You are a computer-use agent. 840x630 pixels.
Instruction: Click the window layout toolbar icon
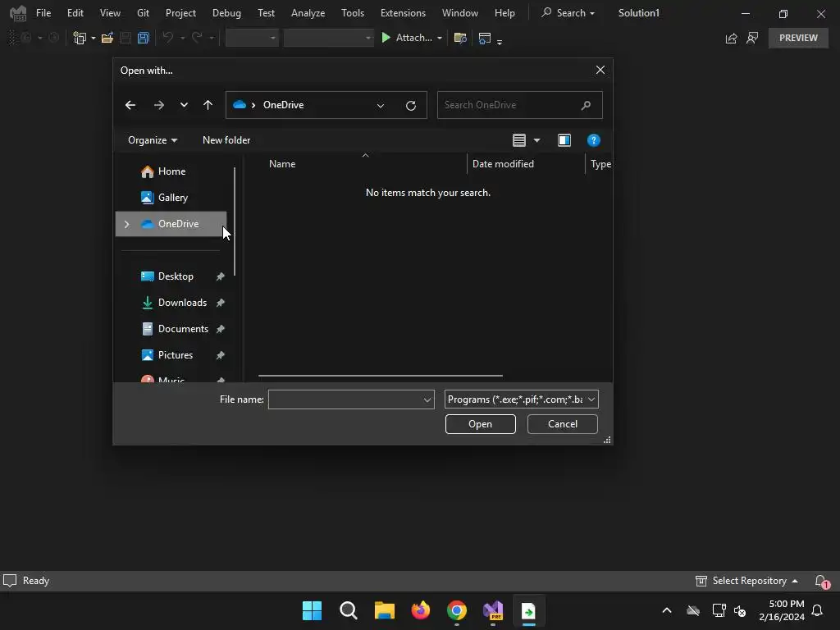coord(484,38)
